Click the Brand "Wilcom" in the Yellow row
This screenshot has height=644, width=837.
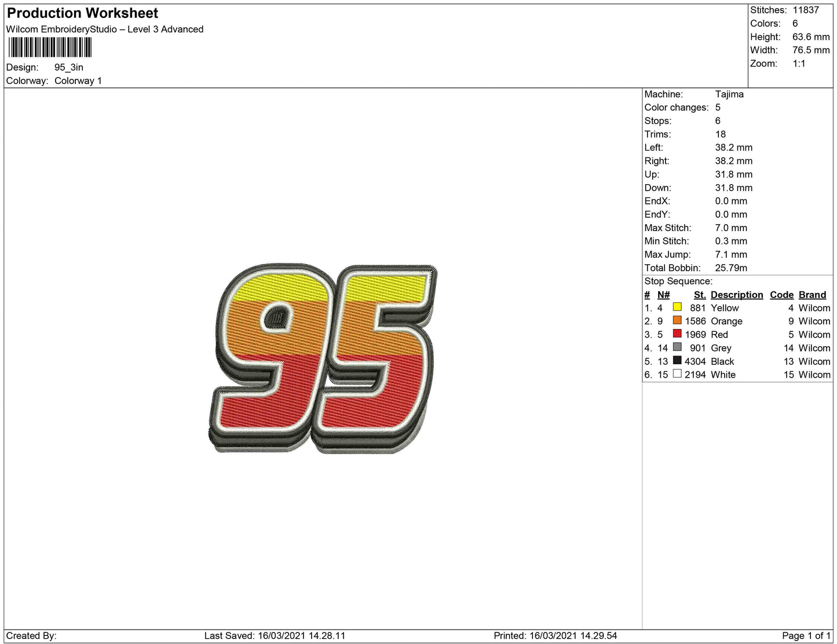click(814, 308)
